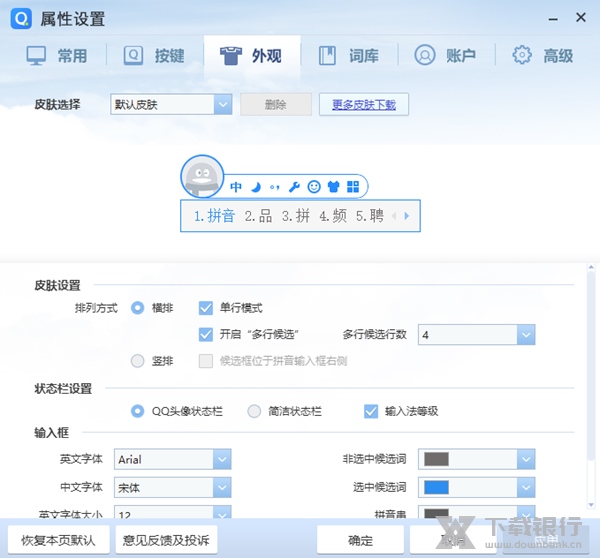Click the 更多皮肤下载 link
Viewport: 600px width, 558px height.
pyautogui.click(x=364, y=104)
